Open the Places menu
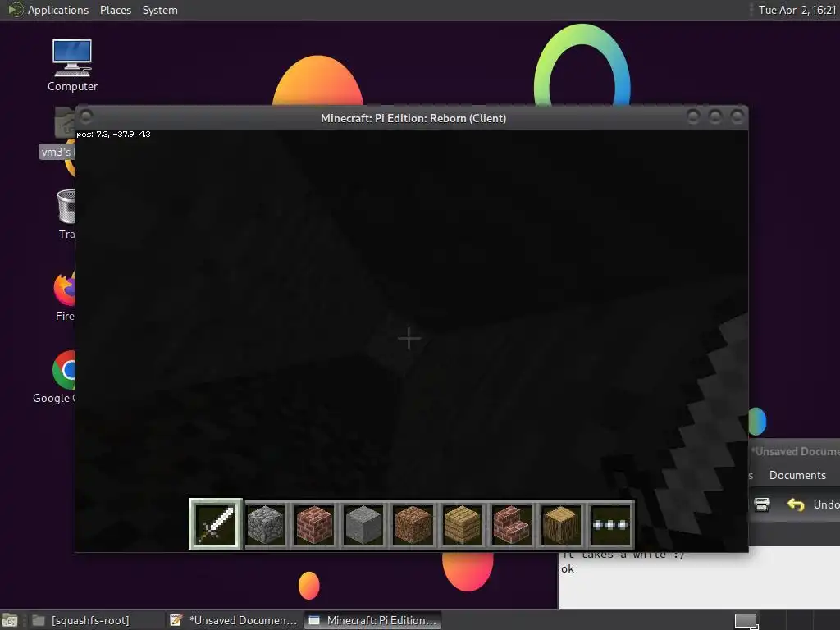 click(115, 10)
